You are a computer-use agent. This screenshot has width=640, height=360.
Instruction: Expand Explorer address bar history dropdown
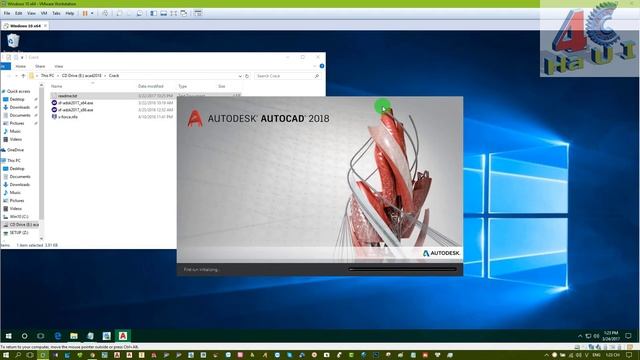[x=240, y=76]
